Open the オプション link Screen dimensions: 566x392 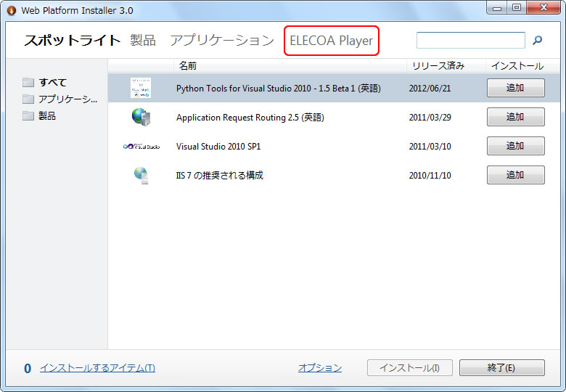click(319, 368)
